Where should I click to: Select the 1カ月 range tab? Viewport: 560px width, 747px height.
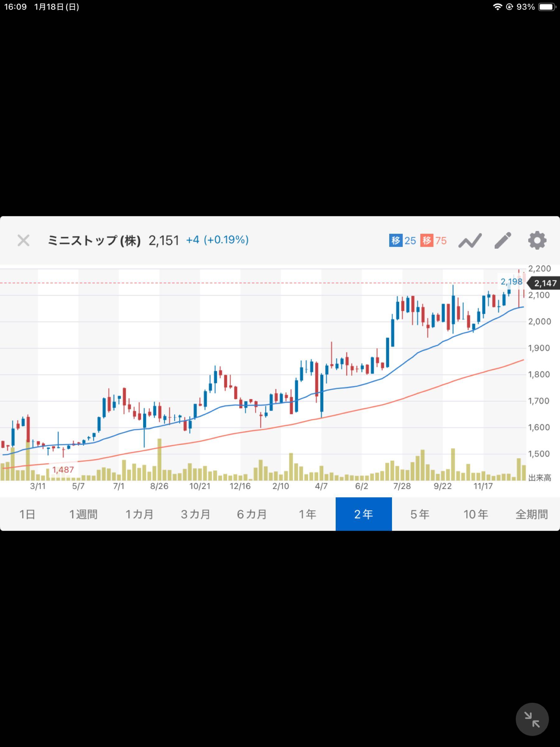click(x=139, y=514)
